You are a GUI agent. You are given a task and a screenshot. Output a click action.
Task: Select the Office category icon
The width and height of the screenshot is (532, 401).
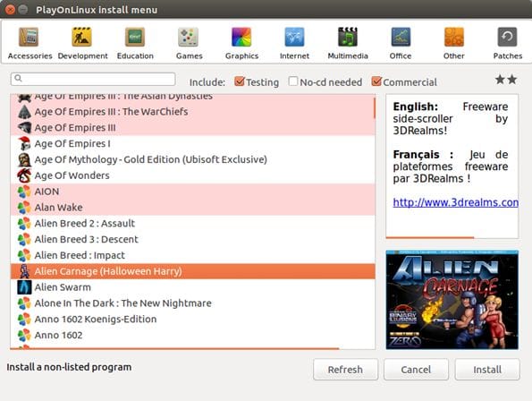point(401,37)
